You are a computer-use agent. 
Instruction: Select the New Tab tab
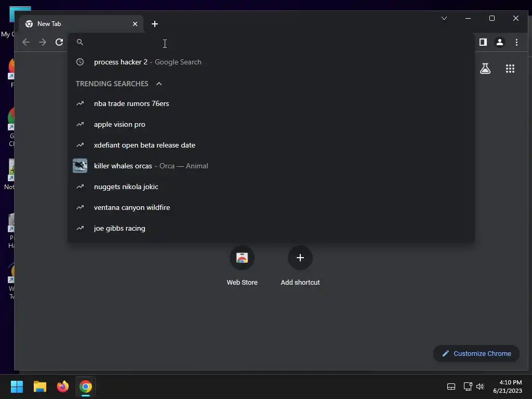[81, 24]
